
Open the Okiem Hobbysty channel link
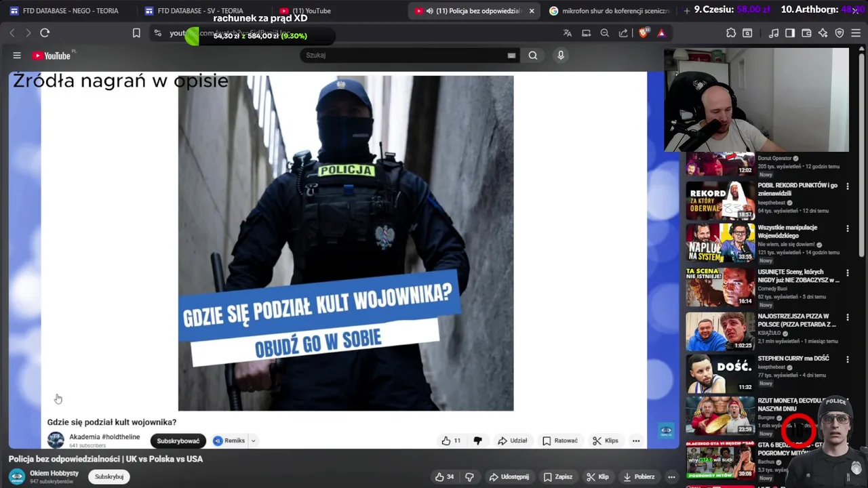tap(54, 473)
